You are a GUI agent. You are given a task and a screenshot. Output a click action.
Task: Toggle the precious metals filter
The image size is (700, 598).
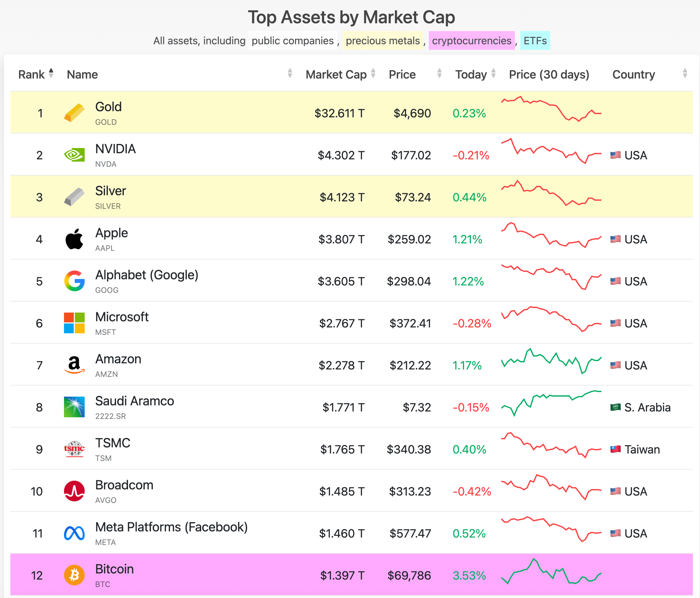[x=382, y=40]
